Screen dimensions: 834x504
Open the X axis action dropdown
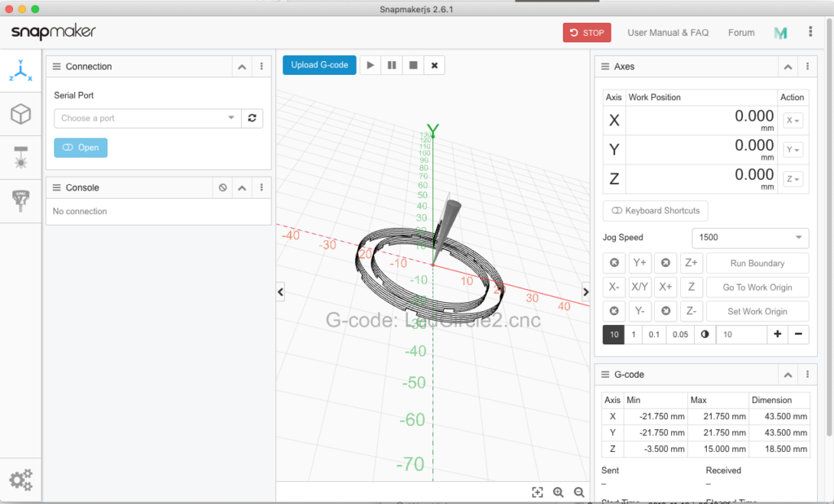[792, 121]
